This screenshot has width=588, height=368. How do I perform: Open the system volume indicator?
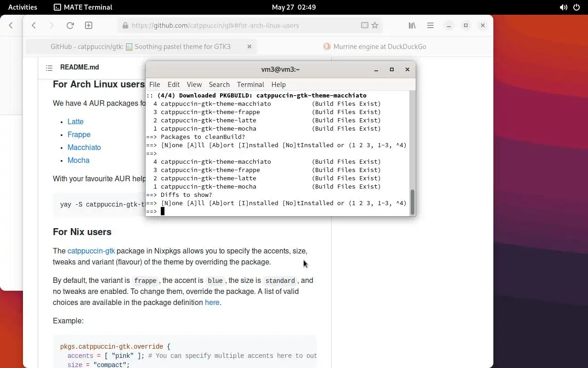point(563,7)
